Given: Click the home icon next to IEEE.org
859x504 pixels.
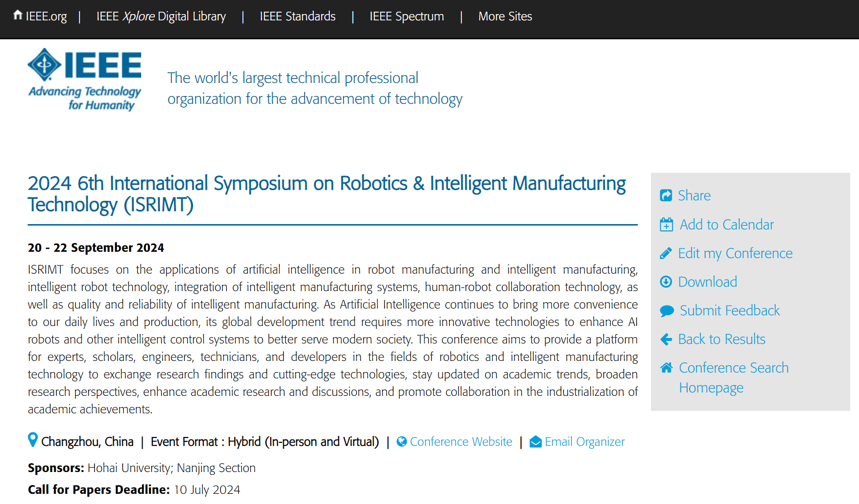Looking at the screenshot, I should pos(18,15).
